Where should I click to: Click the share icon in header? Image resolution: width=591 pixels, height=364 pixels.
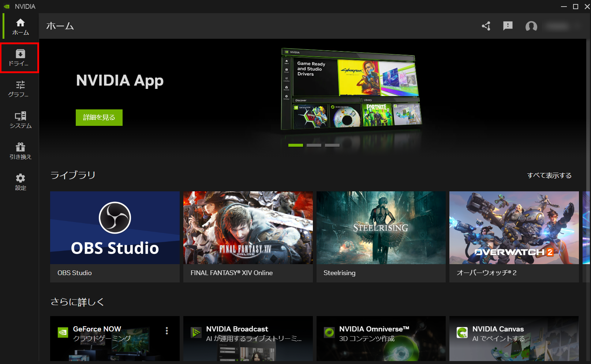486,26
